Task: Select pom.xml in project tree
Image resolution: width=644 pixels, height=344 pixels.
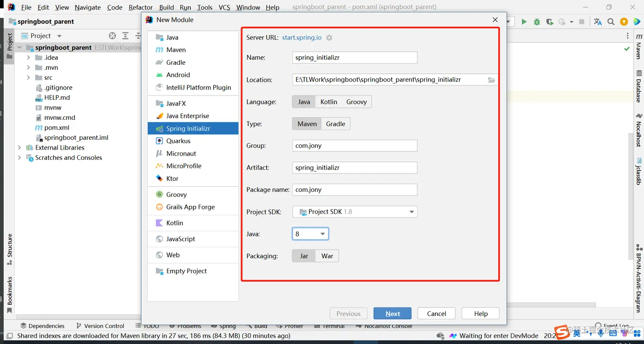Action: click(57, 127)
